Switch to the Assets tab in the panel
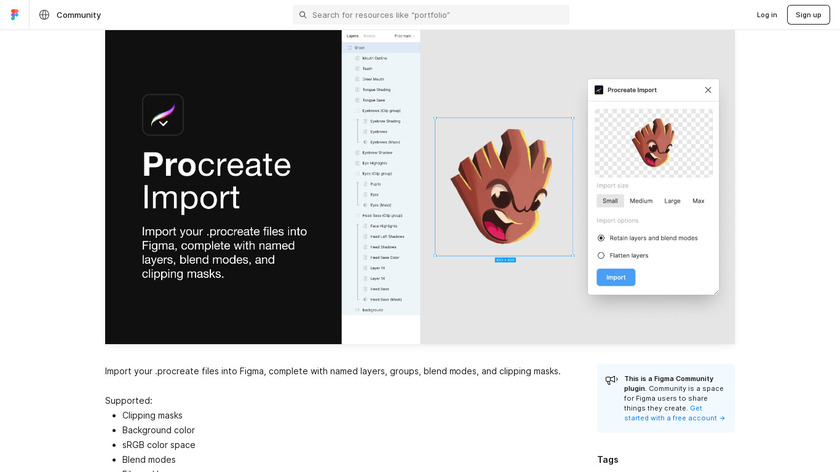The height and width of the screenshot is (472, 840). pyautogui.click(x=369, y=36)
